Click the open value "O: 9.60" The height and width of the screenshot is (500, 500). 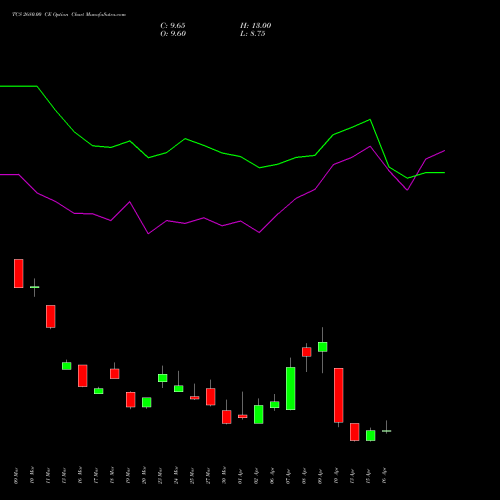pyautogui.click(x=173, y=34)
